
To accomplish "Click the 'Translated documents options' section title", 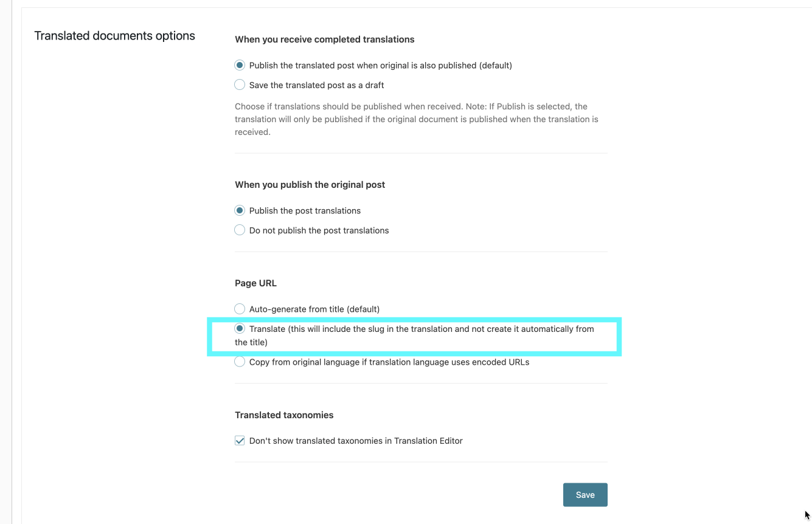I will (114, 36).
